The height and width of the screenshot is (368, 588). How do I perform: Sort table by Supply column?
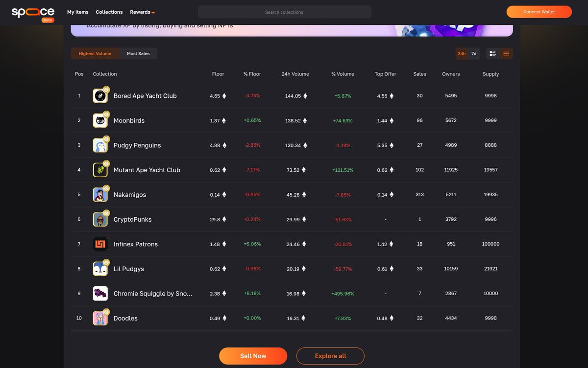point(490,74)
